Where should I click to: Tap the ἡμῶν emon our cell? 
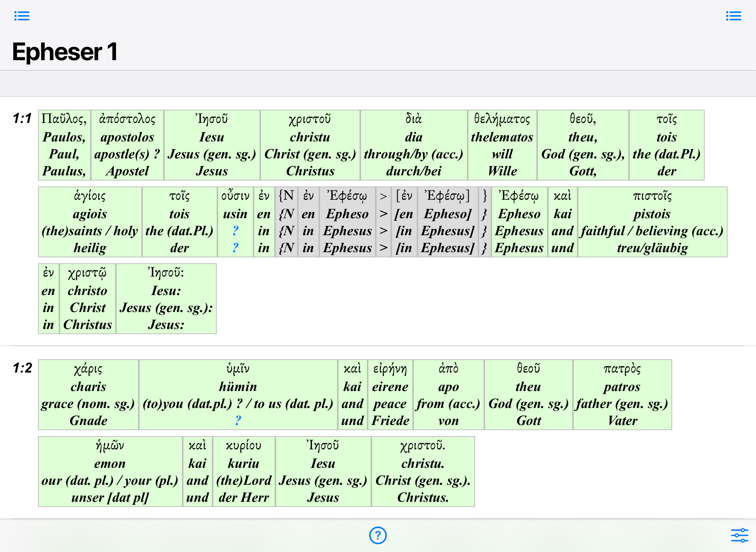110,472
